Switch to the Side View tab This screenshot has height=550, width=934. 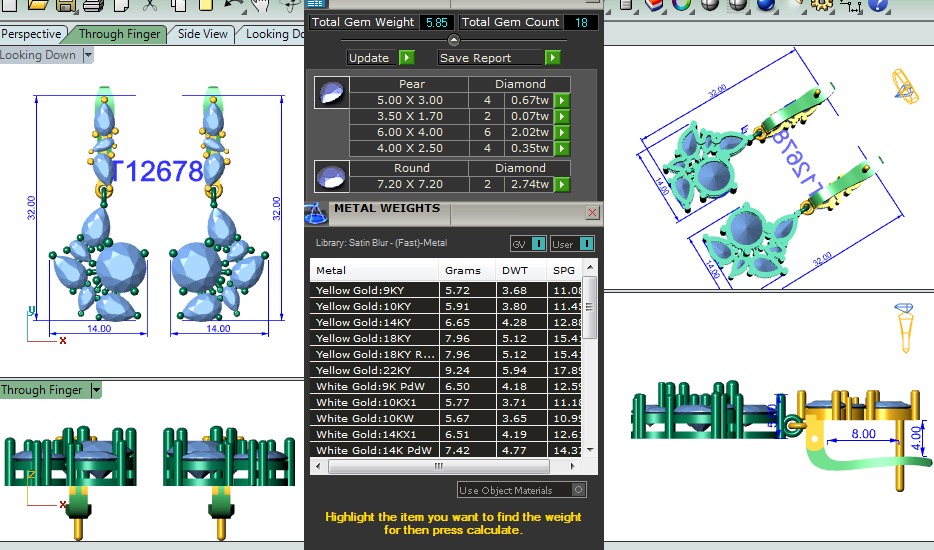203,34
